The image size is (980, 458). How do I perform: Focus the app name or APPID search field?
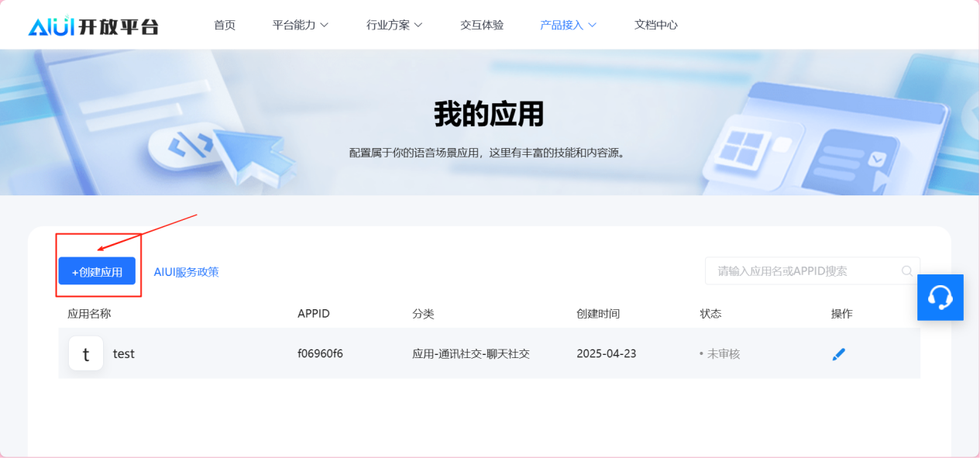tap(802, 271)
